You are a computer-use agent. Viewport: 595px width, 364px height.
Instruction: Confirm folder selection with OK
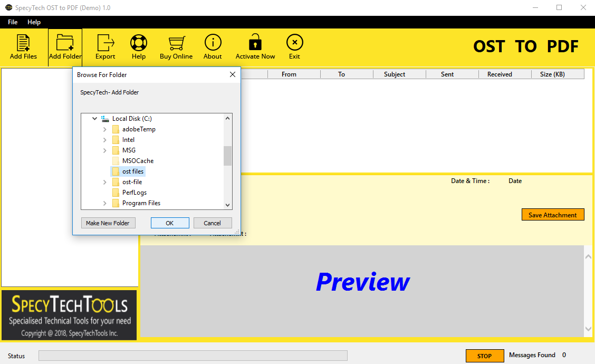coord(170,223)
